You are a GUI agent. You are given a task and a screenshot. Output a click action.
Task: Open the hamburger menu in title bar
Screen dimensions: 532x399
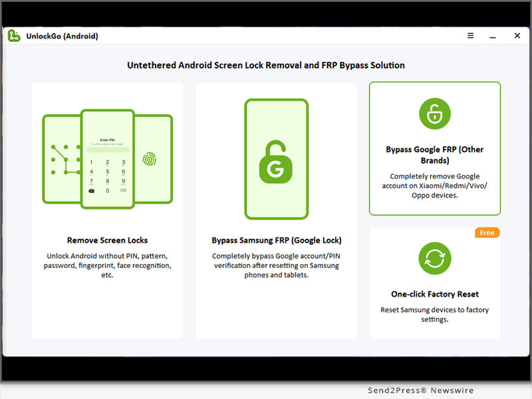pos(471,36)
